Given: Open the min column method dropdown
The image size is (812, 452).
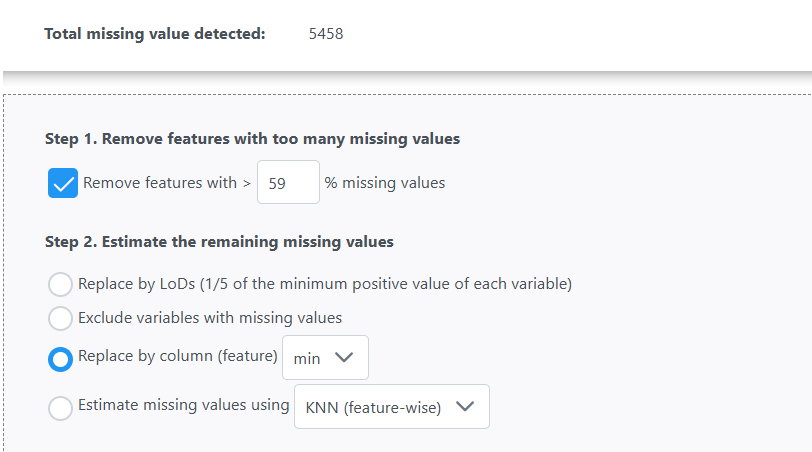Looking at the screenshot, I should pyautogui.click(x=325, y=357).
